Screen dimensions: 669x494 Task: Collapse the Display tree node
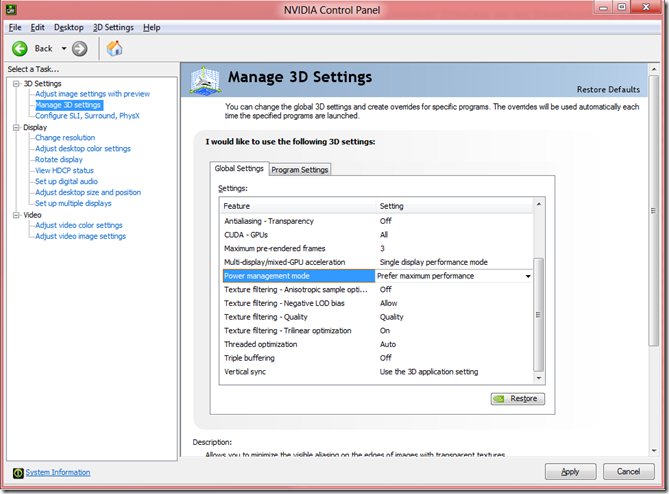coord(16,128)
